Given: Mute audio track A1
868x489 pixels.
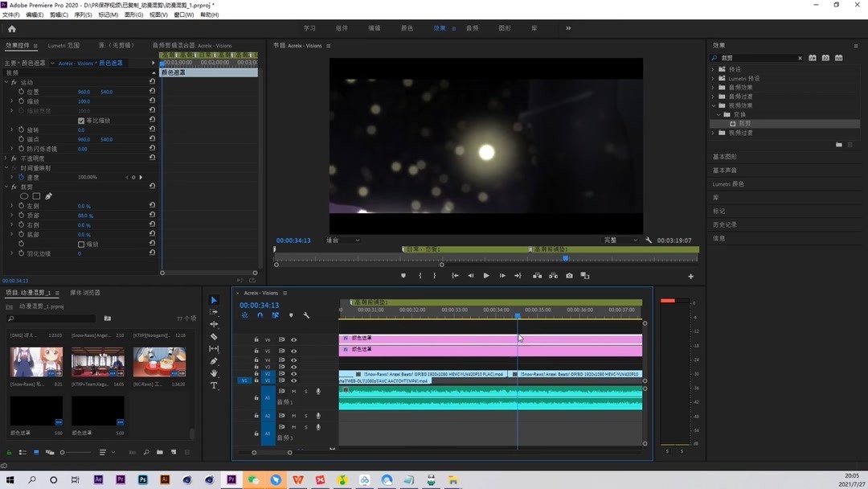Looking at the screenshot, I should coord(293,392).
